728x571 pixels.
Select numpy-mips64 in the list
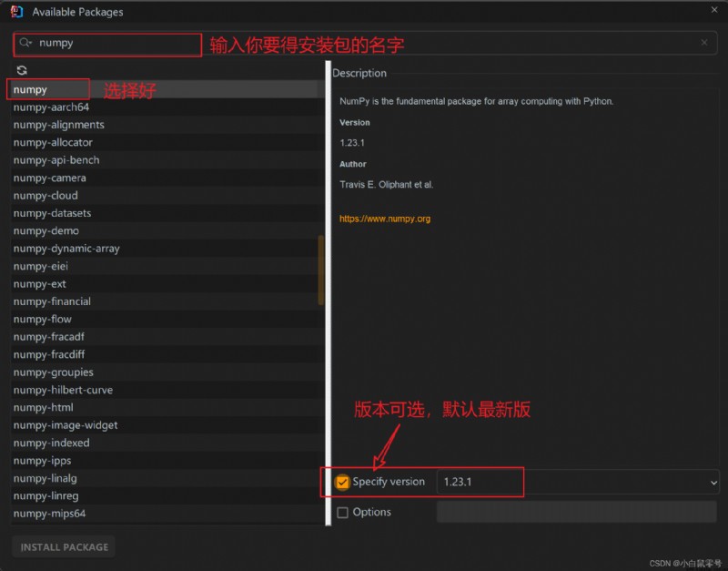[x=167, y=513]
